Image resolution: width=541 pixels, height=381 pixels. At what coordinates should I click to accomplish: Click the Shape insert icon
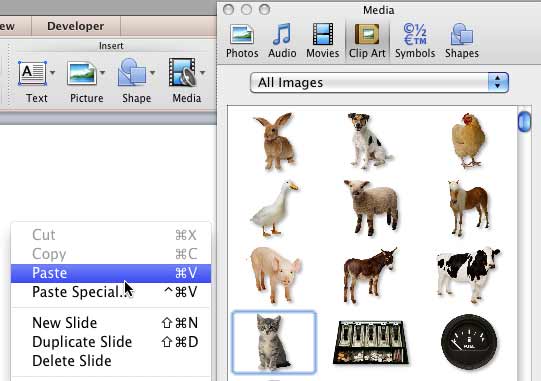point(132,72)
